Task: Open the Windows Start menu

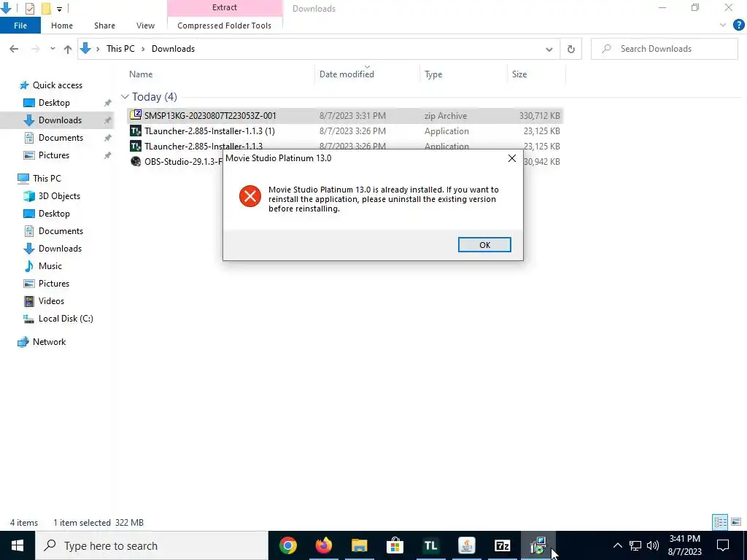Action: [18, 545]
